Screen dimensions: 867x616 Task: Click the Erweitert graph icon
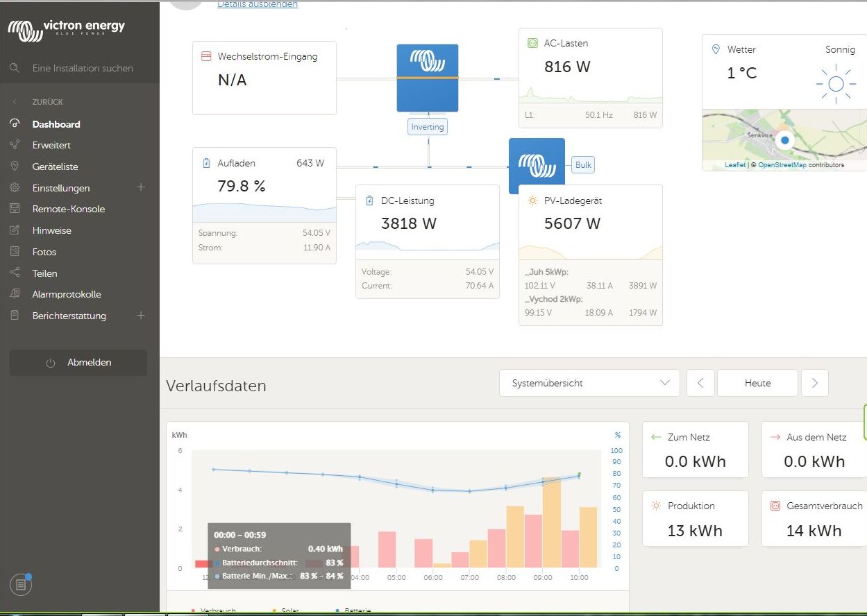[15, 145]
